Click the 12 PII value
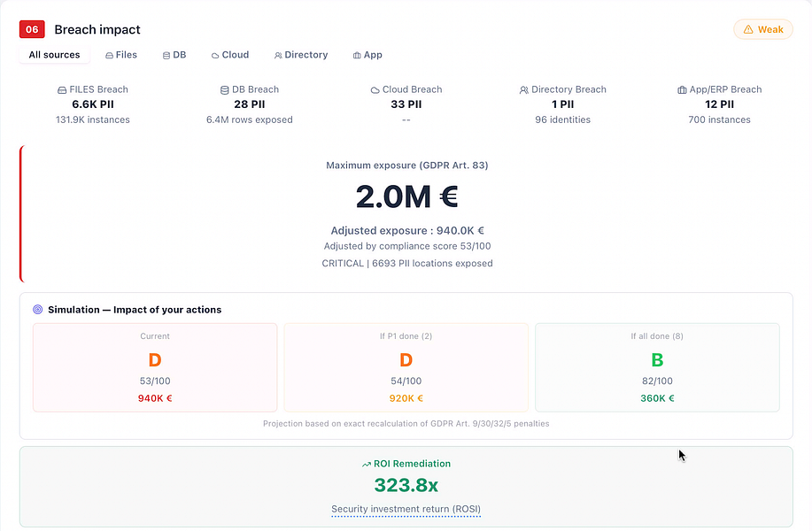The image size is (812, 531). coord(719,104)
